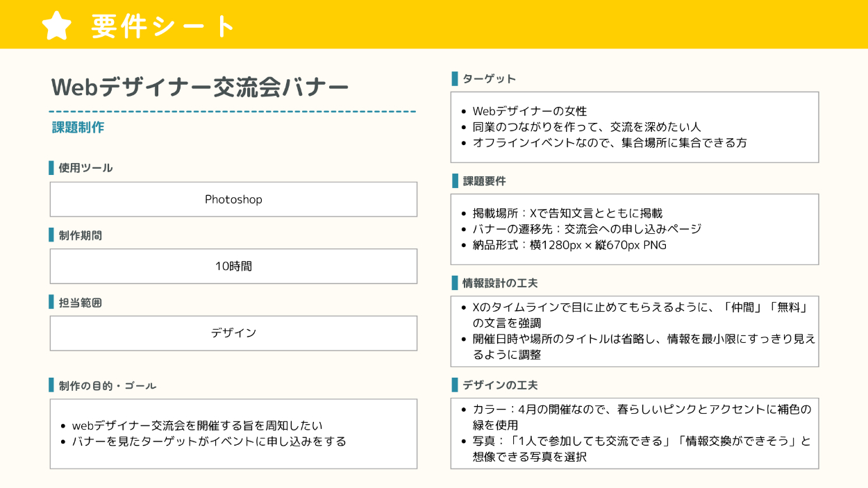Select the デザイン text box
This screenshot has width=868, height=488.
tap(233, 333)
